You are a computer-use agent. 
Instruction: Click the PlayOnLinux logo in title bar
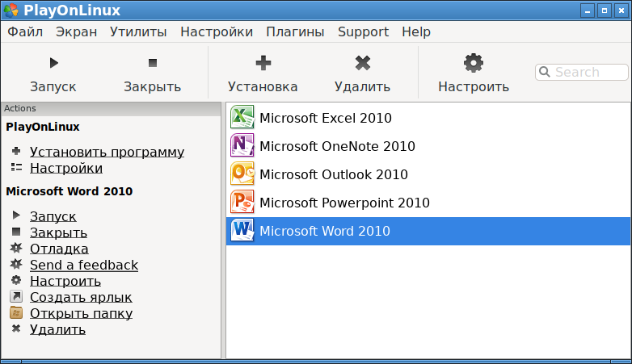(x=11, y=10)
